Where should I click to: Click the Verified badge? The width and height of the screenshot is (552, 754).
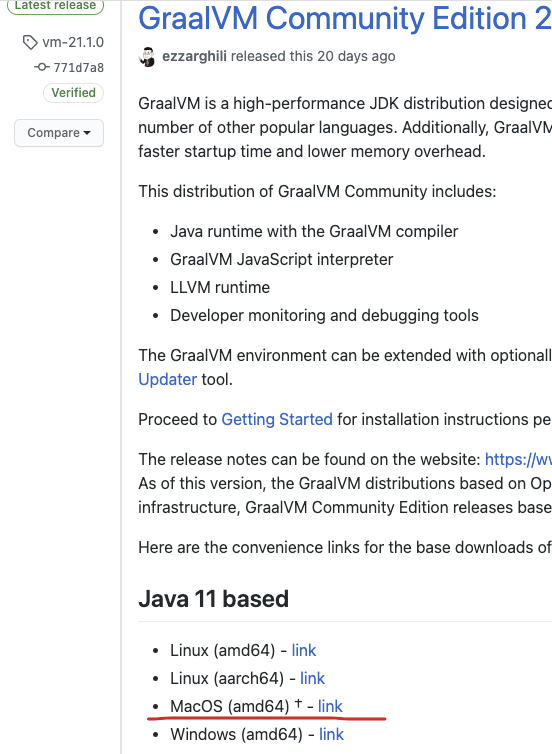[74, 92]
